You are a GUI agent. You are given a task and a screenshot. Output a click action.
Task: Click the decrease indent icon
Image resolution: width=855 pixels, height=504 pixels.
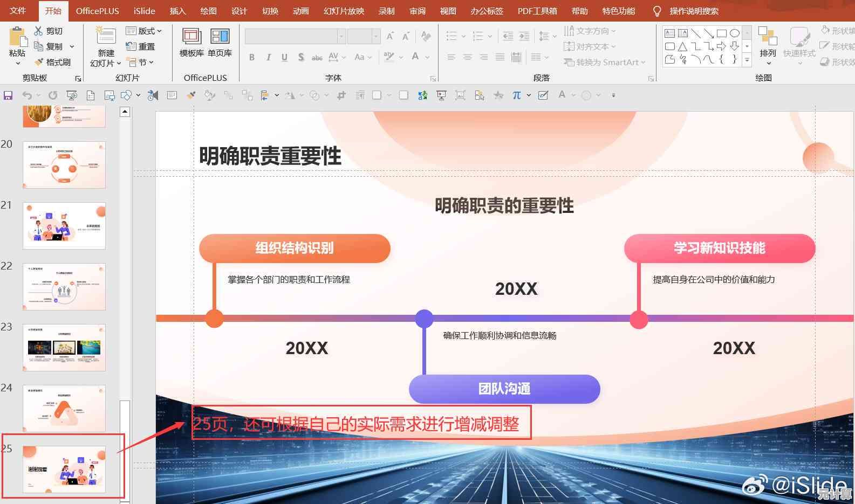tap(508, 36)
